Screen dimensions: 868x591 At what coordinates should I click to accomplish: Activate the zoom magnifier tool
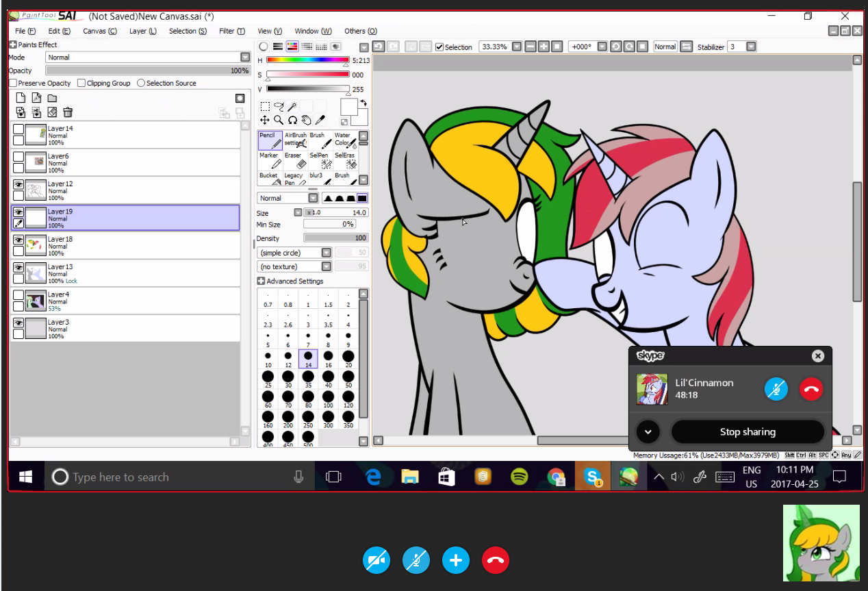point(279,120)
